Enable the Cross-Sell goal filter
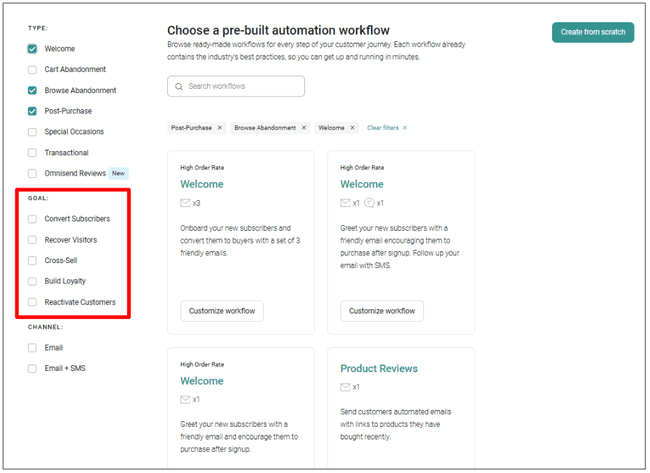The width and height of the screenshot is (650, 473). tap(33, 261)
